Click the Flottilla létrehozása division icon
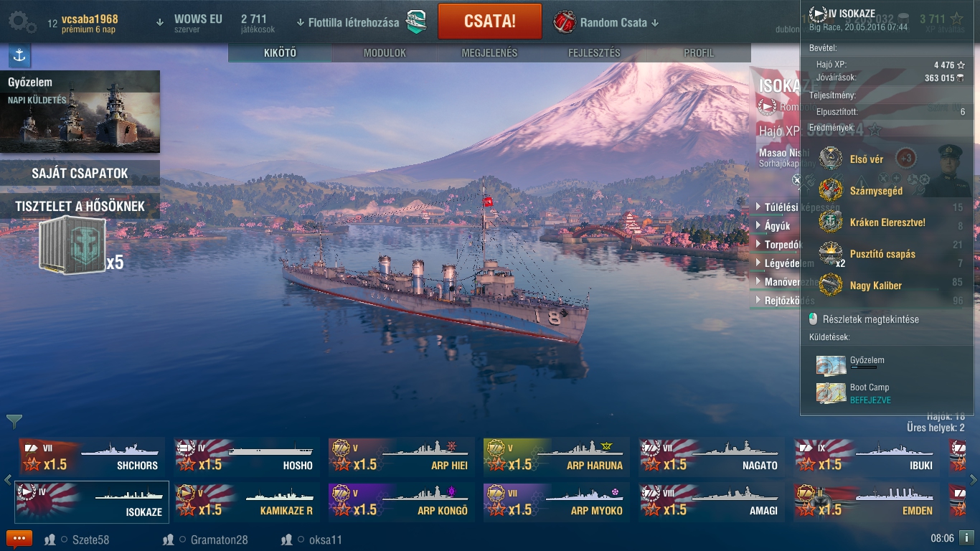 coord(417,22)
